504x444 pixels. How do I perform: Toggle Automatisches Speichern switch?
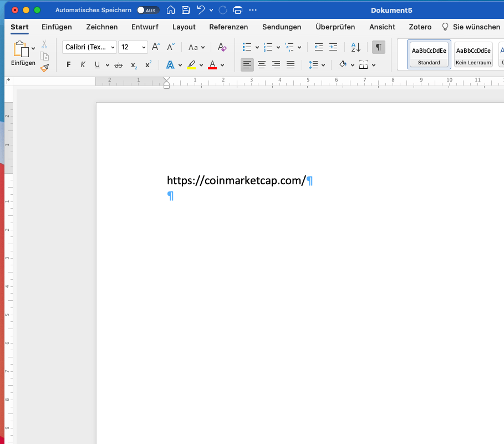[148, 10]
